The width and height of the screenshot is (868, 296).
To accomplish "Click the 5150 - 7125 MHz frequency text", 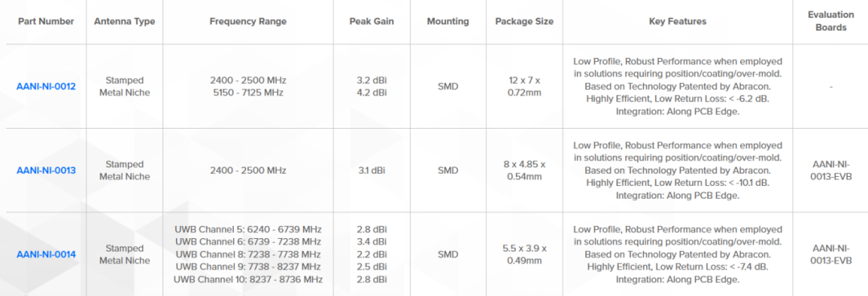I will [x=248, y=92].
